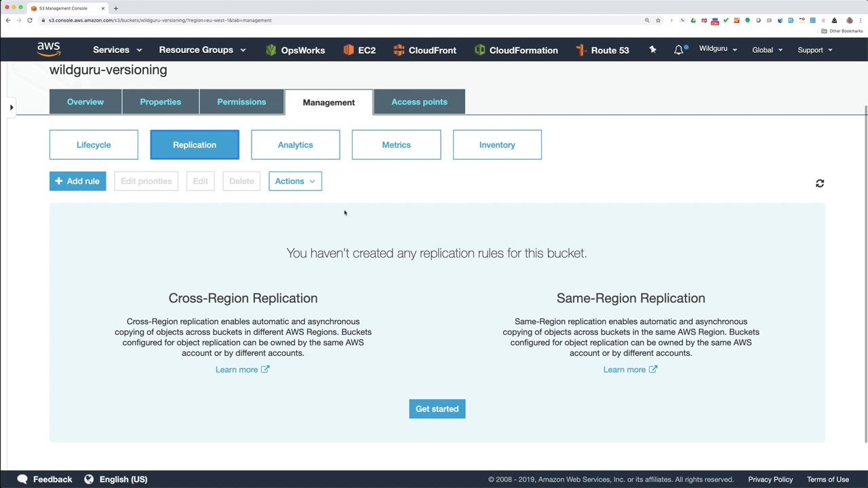Refresh the replication rules list
This screenshot has width=868, height=488.
[820, 183]
